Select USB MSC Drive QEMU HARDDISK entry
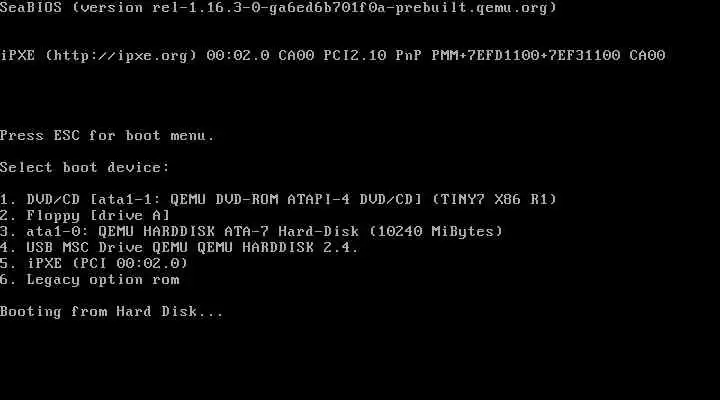This screenshot has width=720, height=400. [x=179, y=248]
